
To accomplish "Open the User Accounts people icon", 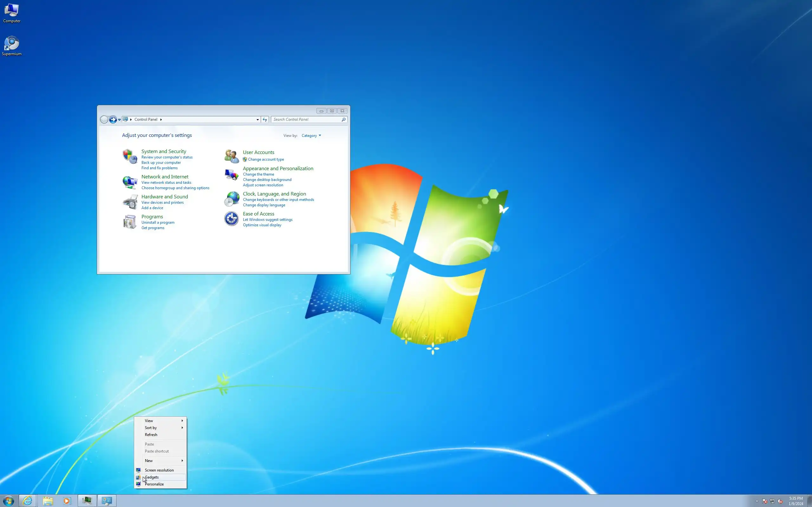I will coord(232,156).
